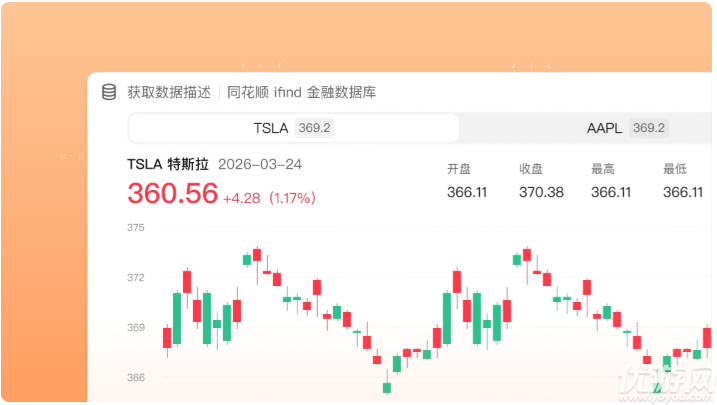Switch to the AAPL ticker tab
The width and height of the screenshot is (717, 405).
tap(587, 128)
